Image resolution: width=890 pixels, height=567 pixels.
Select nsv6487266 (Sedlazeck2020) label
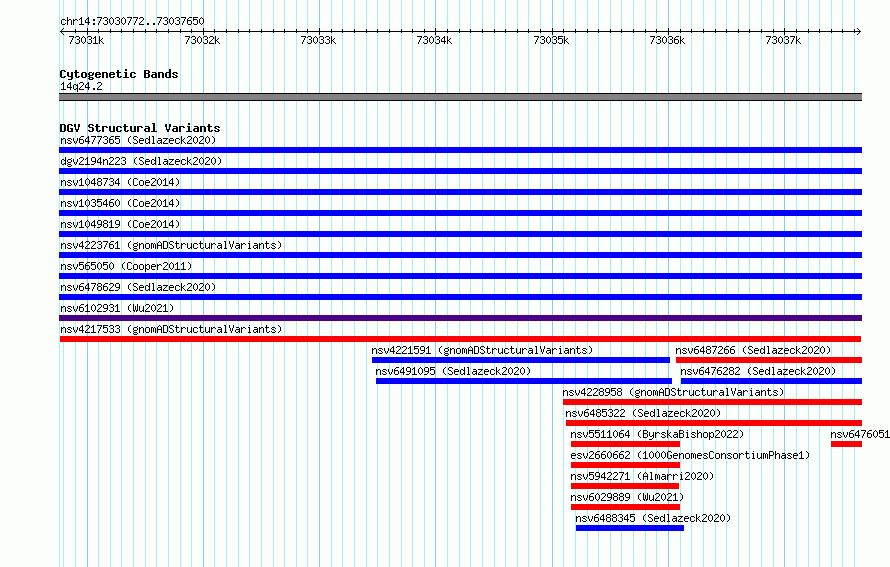point(753,350)
